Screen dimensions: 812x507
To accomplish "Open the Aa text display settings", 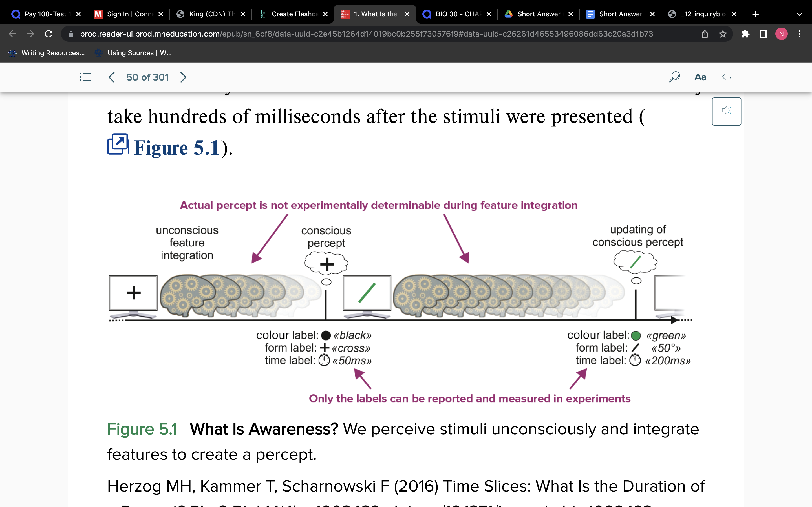I will pos(700,77).
